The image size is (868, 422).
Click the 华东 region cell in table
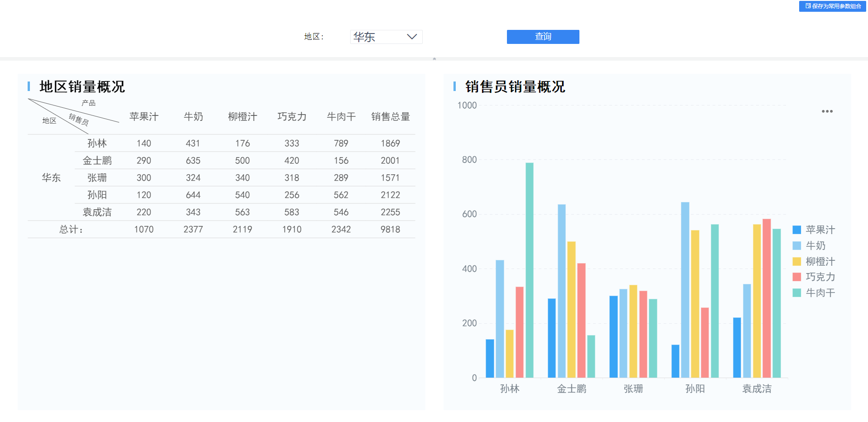click(x=51, y=178)
